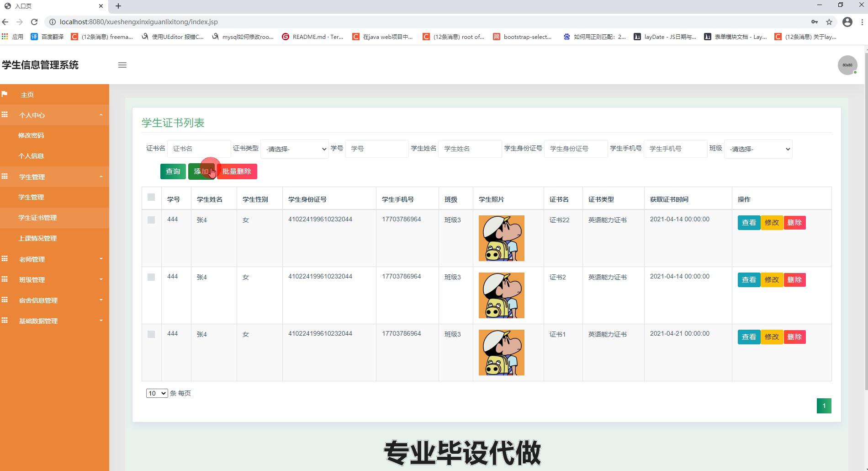
Task: Click inside the 学生身份证号 input field
Action: pyautogui.click(x=576, y=149)
